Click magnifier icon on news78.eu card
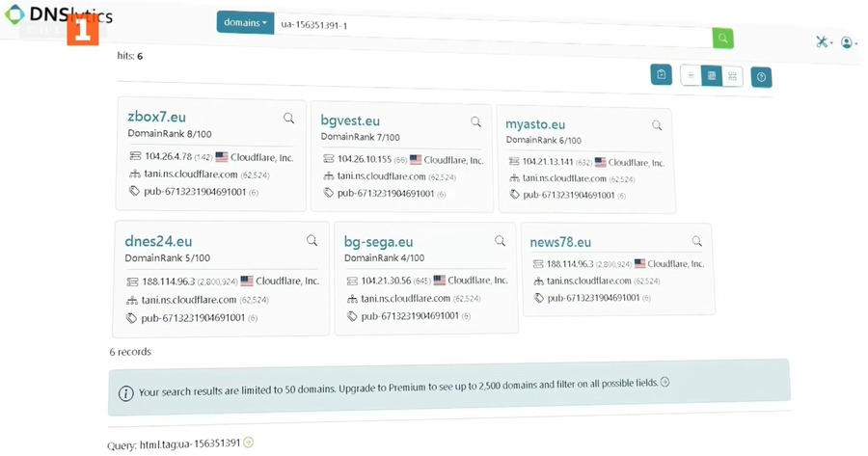Screen dimensions: 868x456 coord(696,242)
